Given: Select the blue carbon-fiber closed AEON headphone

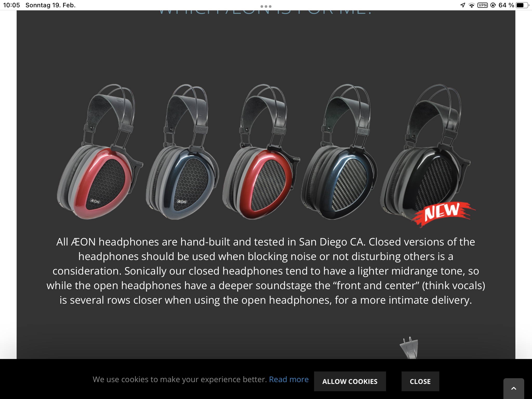Looking at the screenshot, I should (339, 152).
